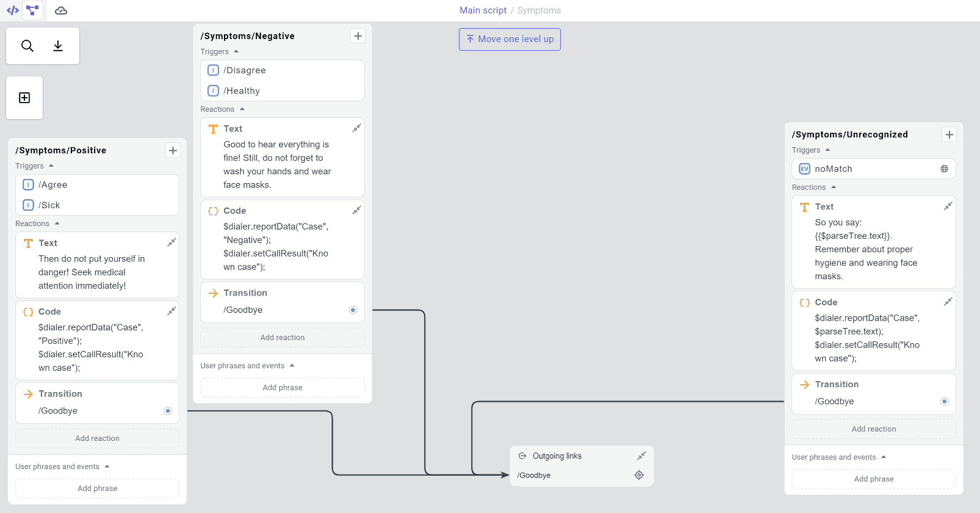Click the Outgoing links exit icon
This screenshot has width=980, height=513.
point(522,456)
